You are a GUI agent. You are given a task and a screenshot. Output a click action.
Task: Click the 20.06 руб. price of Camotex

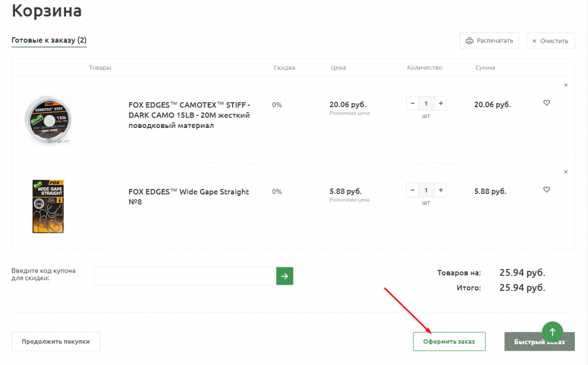point(347,104)
